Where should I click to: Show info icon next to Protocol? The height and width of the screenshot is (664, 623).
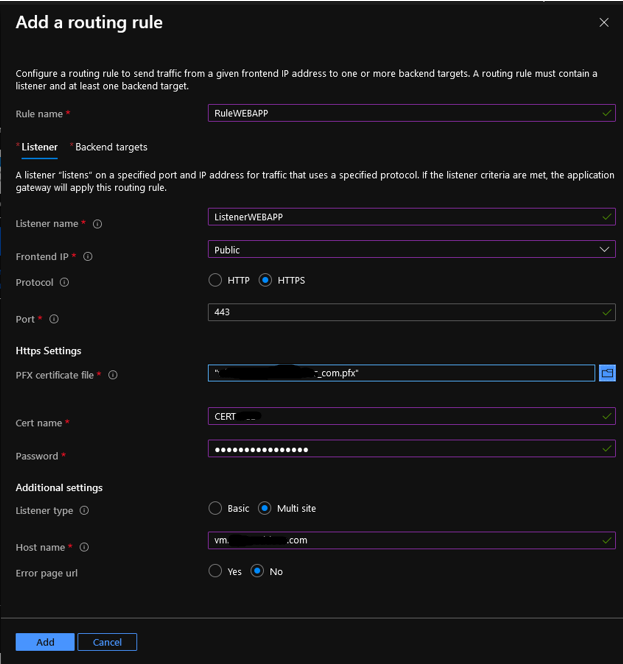pyautogui.click(x=64, y=282)
